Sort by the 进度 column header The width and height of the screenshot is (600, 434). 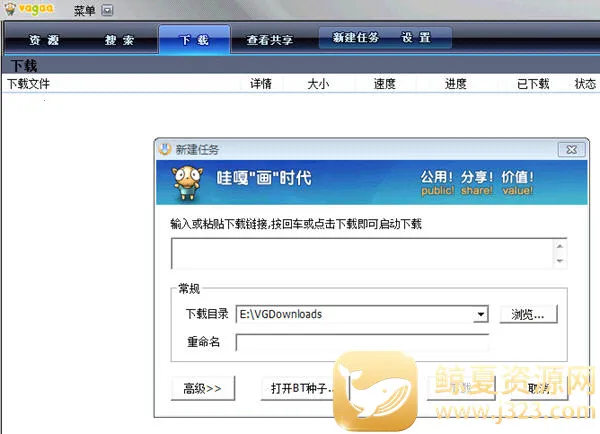click(456, 84)
